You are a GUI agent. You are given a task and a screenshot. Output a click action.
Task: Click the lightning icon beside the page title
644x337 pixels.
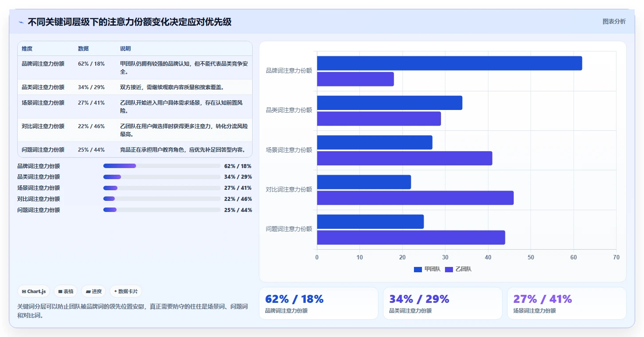tap(21, 22)
